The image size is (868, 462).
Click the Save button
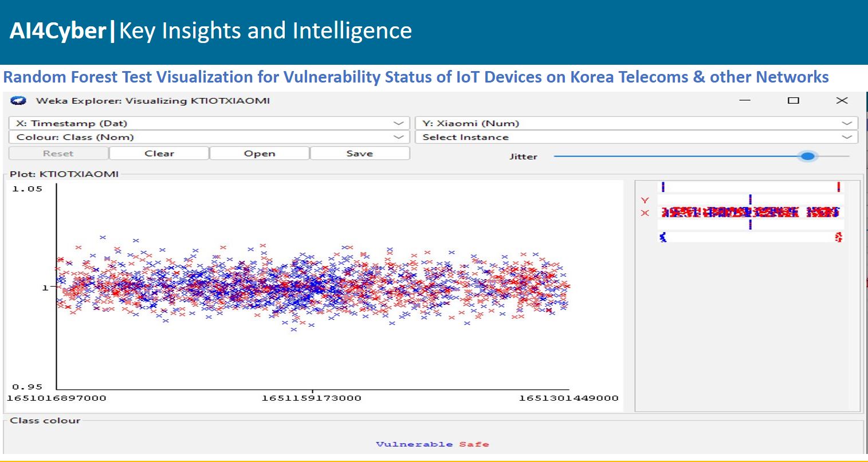(360, 153)
